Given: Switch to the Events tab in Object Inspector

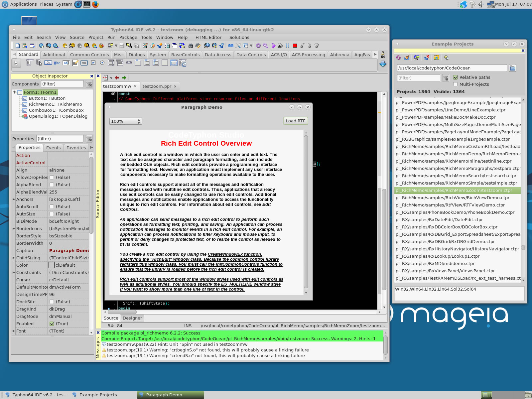Looking at the screenshot, I should coord(54,148).
